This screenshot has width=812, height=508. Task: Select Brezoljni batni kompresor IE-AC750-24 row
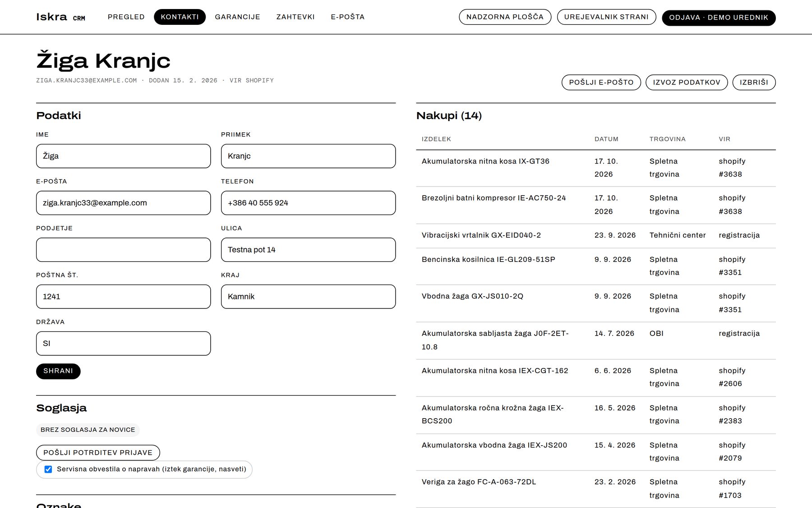point(596,205)
